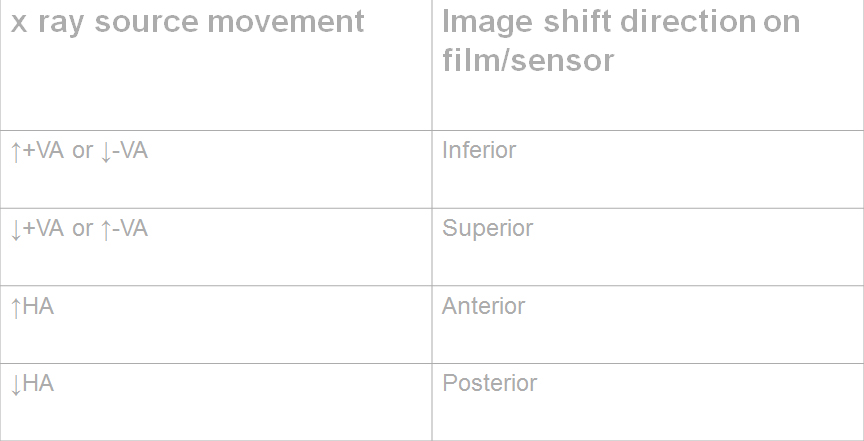Screen dimensions: 864x441
Task: Select the 'Superior' table cell
Action: 648,247
